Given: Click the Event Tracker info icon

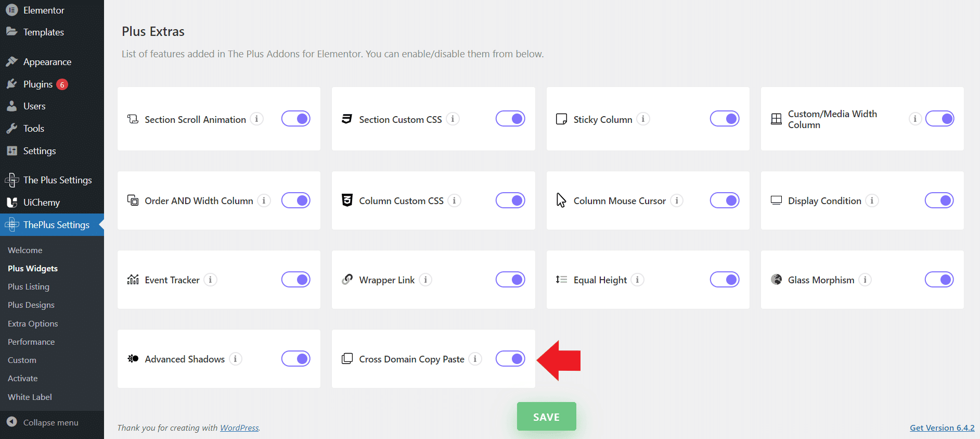Looking at the screenshot, I should coord(210,280).
